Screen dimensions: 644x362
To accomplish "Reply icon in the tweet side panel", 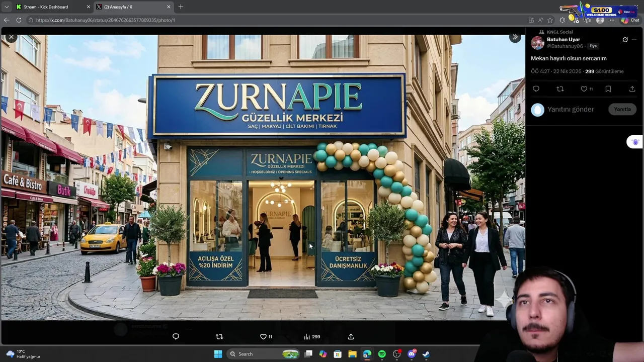I will (536, 89).
